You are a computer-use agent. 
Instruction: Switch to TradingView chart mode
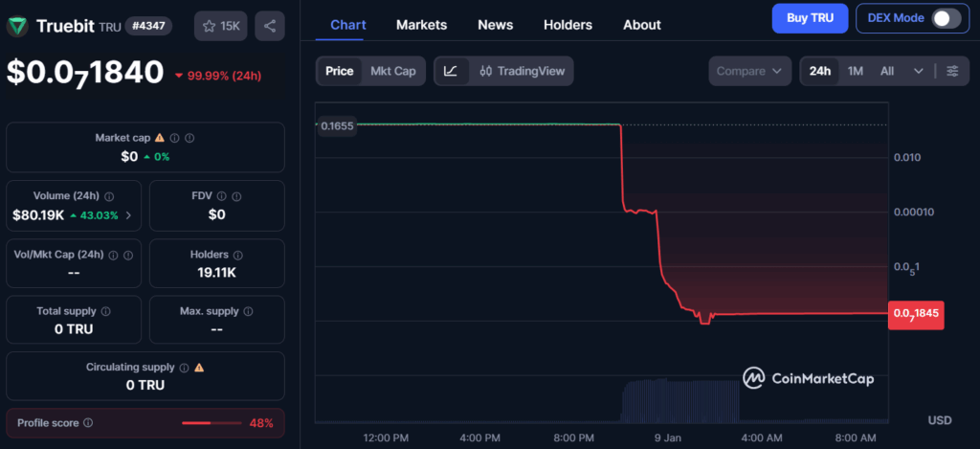pyautogui.click(x=523, y=71)
